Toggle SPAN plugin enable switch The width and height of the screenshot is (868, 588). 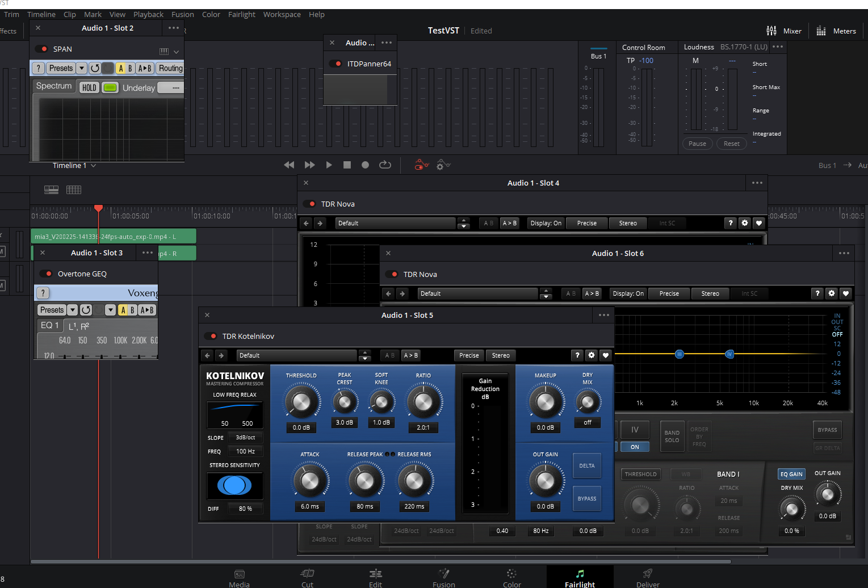coord(41,49)
